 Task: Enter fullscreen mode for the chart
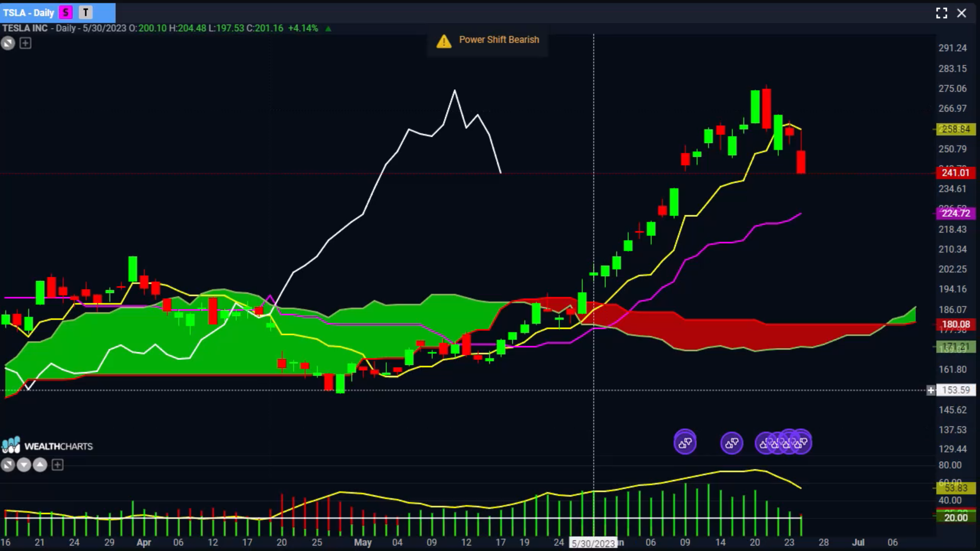coord(942,13)
